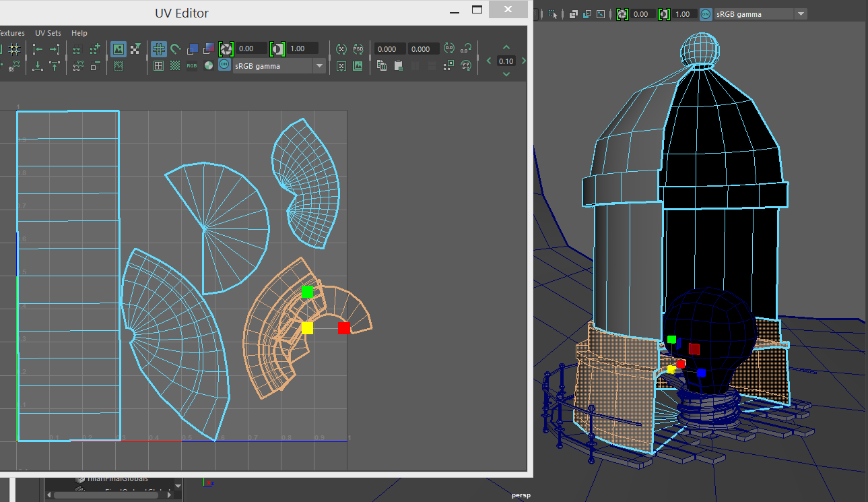The height and width of the screenshot is (502, 868).
Task: Open the UV Sets menu
Action: point(48,32)
